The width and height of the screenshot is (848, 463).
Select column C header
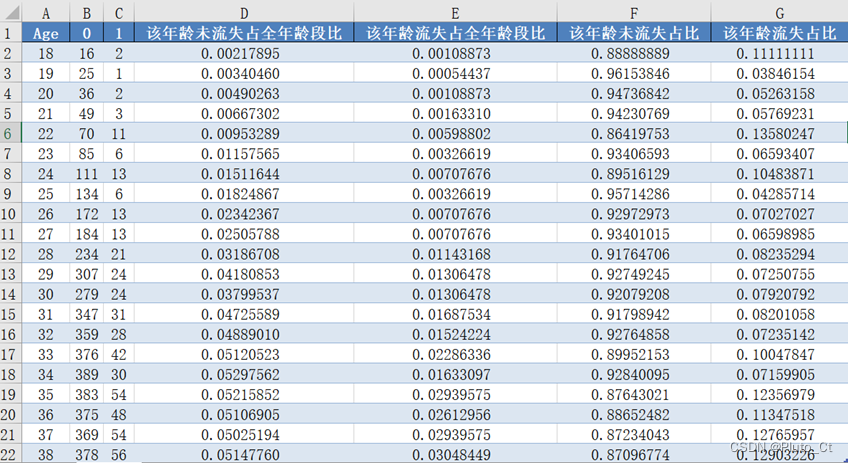[119, 13]
